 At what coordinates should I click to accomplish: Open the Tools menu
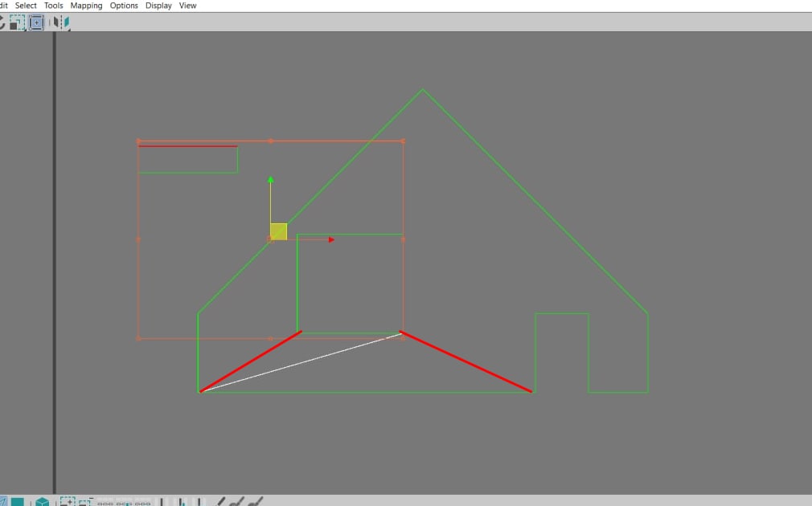tap(53, 6)
